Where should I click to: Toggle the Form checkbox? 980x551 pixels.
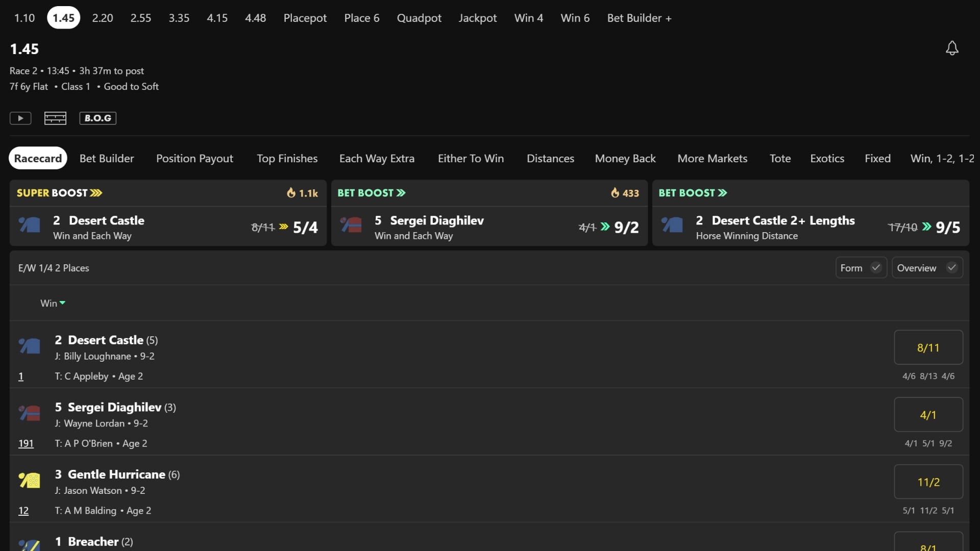876,268
